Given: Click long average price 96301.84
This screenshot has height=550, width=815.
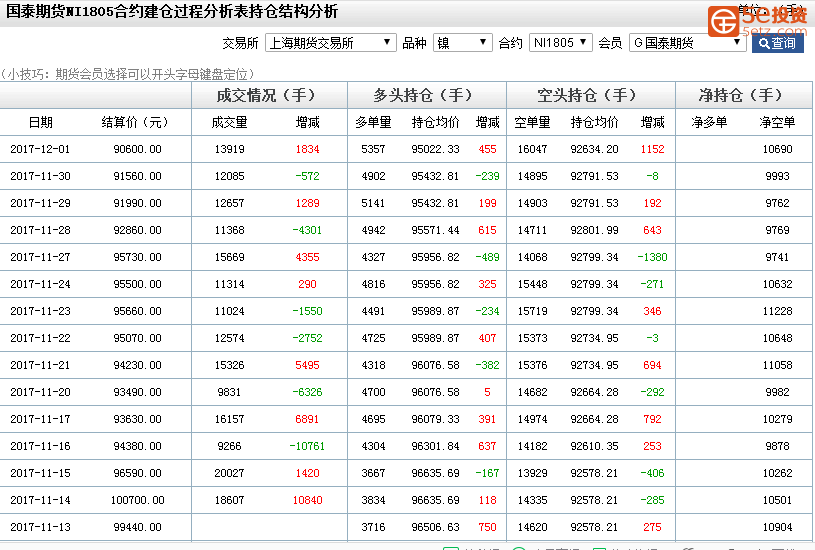Looking at the screenshot, I should [x=436, y=447].
